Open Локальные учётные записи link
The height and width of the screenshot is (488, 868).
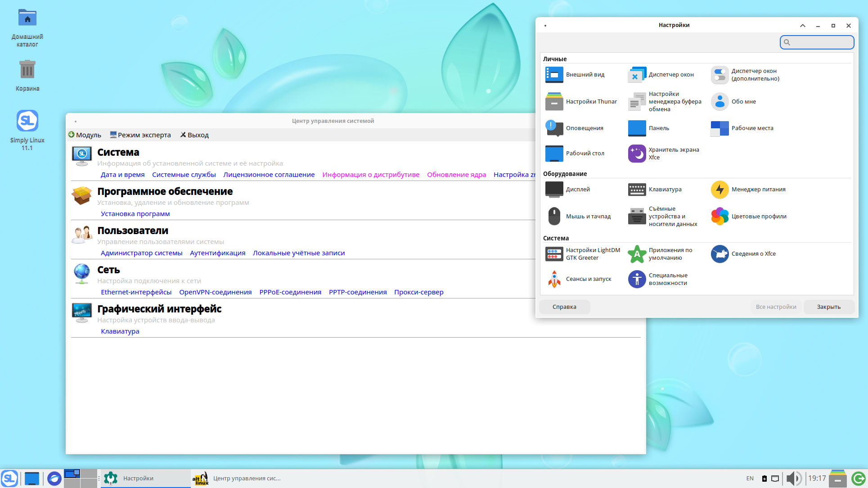[x=299, y=253]
